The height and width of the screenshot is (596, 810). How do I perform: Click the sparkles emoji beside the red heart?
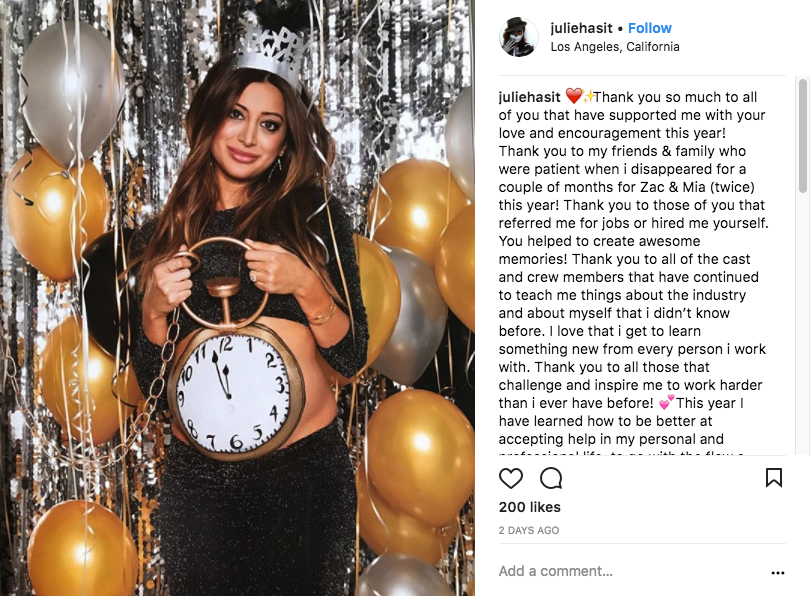[x=588, y=96]
